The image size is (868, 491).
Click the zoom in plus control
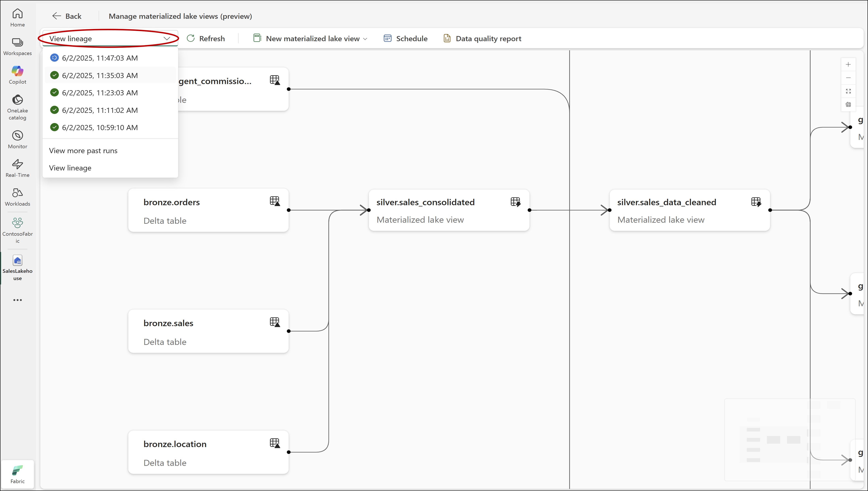coord(848,64)
